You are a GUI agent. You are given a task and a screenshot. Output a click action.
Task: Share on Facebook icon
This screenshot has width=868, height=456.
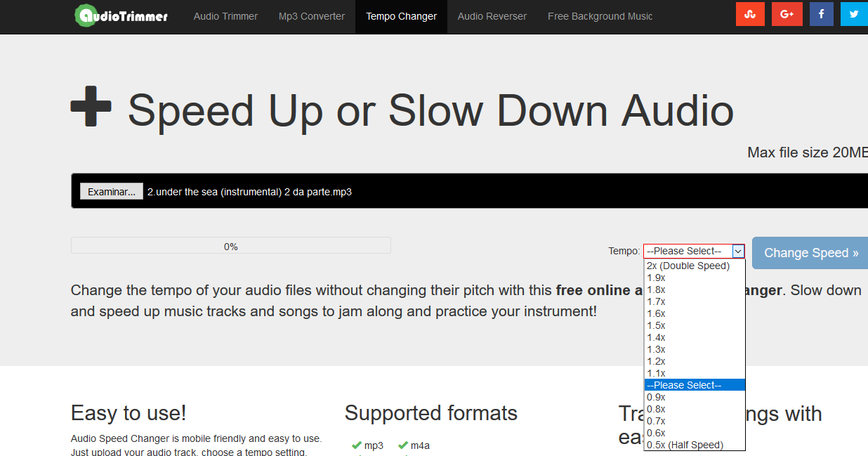(821, 15)
